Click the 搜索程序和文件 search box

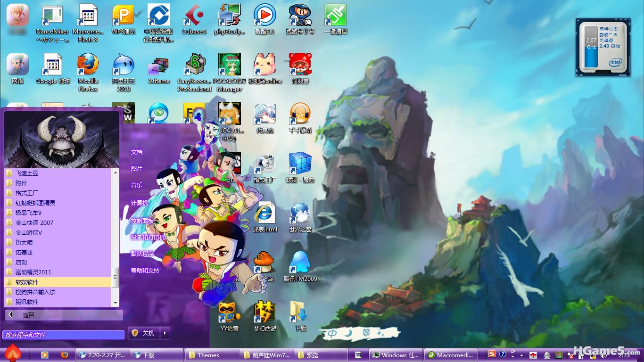point(63,335)
